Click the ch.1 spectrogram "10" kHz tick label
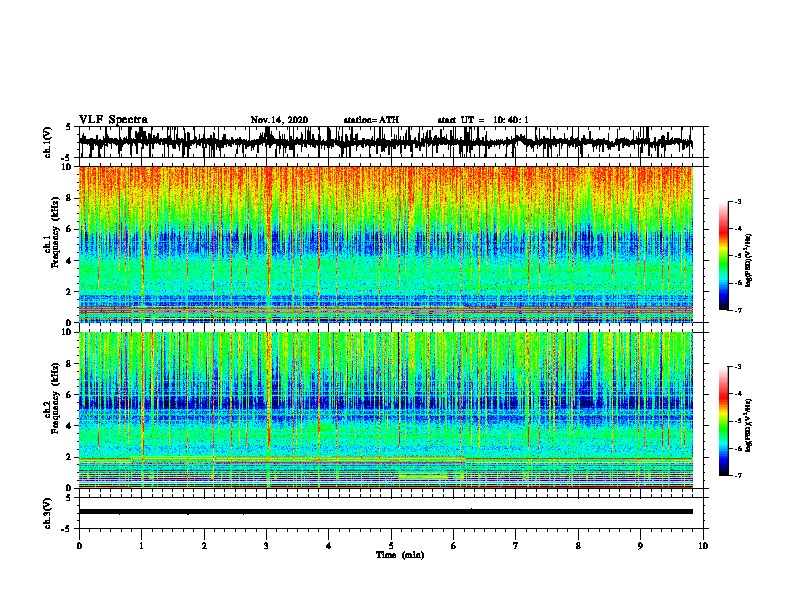Screen dimensions: 792x612 67,167
